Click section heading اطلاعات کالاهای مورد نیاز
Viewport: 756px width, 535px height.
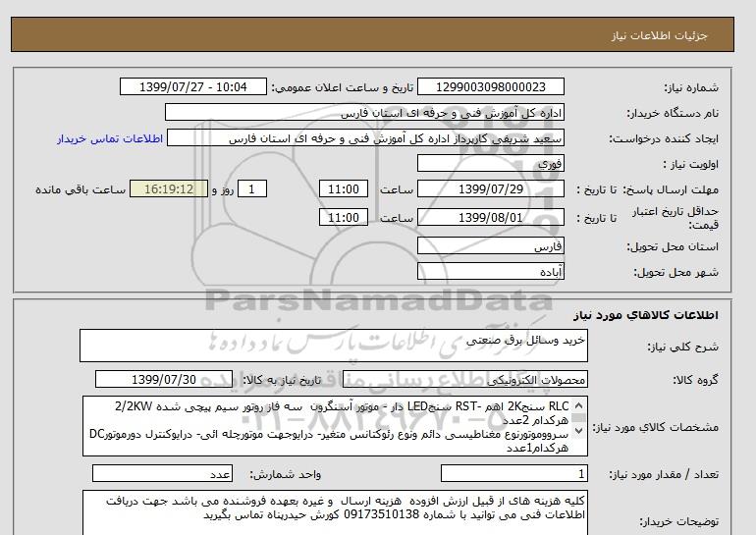(646, 315)
